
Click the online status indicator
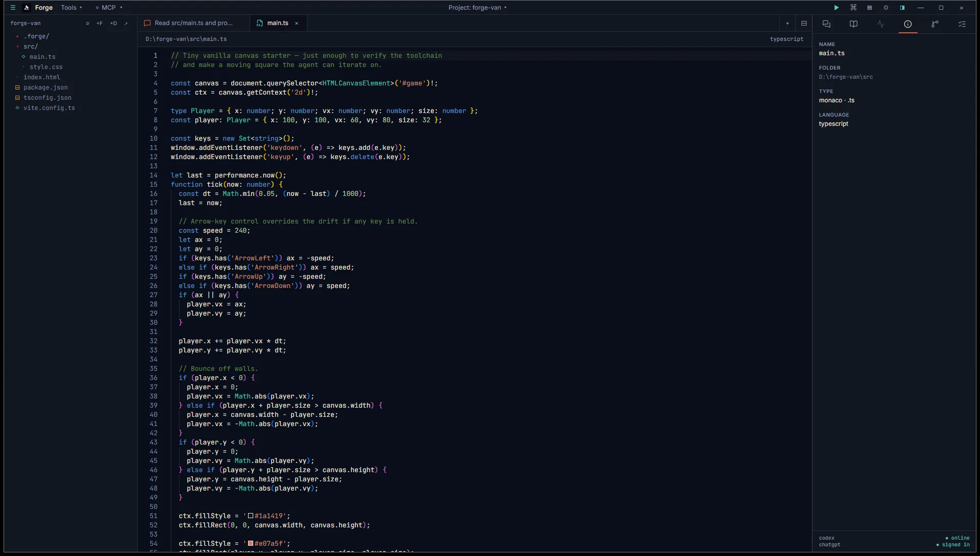(957, 538)
